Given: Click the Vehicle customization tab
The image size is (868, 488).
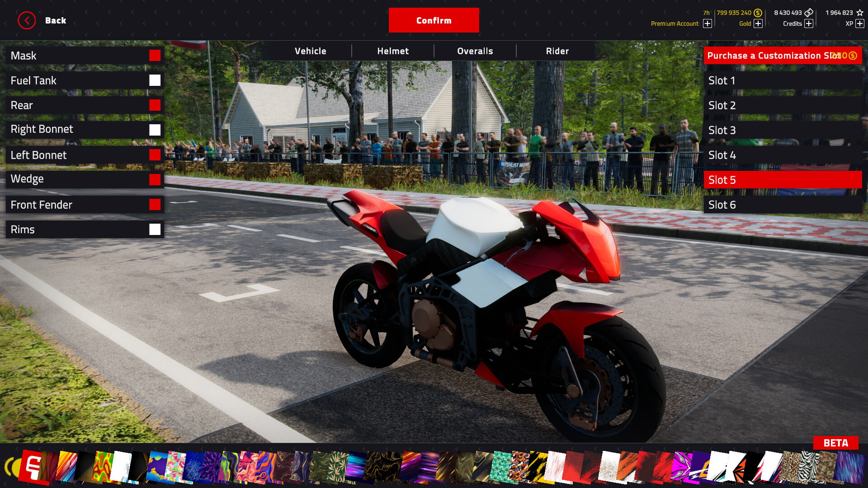Looking at the screenshot, I should [x=310, y=51].
